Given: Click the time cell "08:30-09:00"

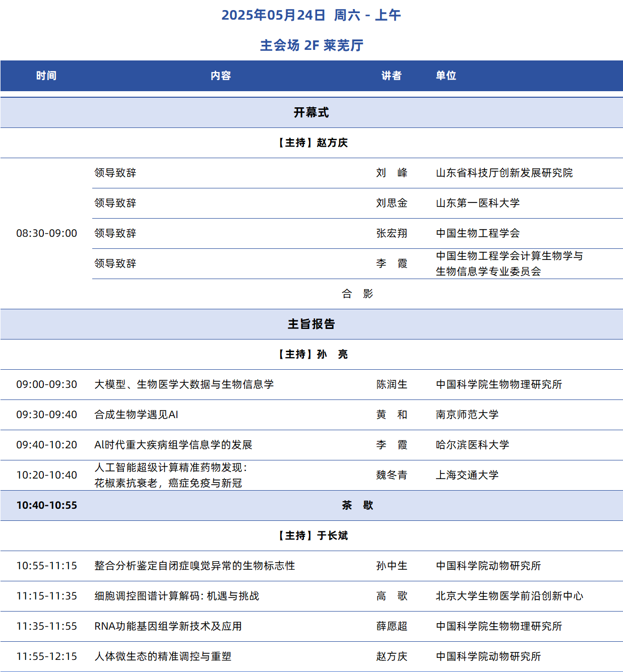Looking at the screenshot, I should (x=47, y=233).
